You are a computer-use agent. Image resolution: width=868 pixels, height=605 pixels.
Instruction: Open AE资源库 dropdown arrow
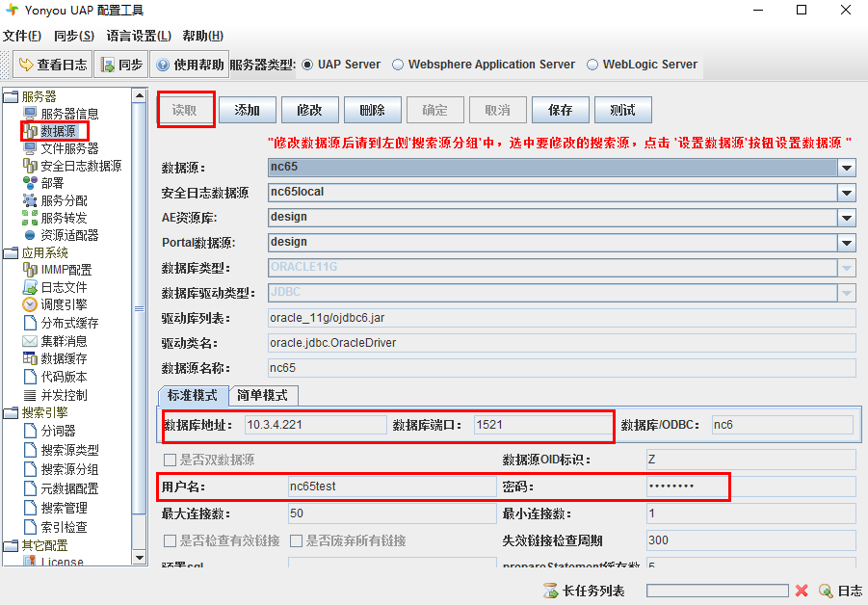847,218
